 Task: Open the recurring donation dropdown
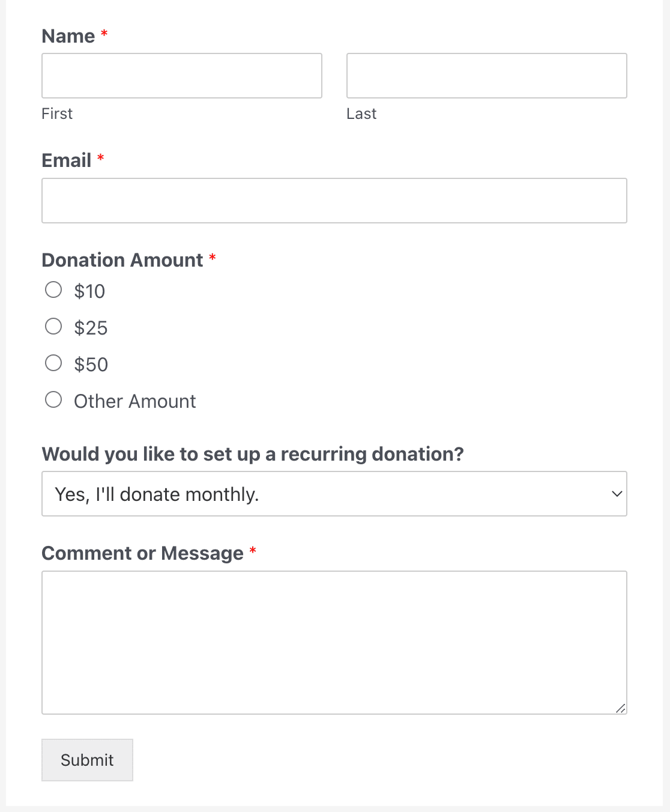pyautogui.click(x=334, y=494)
